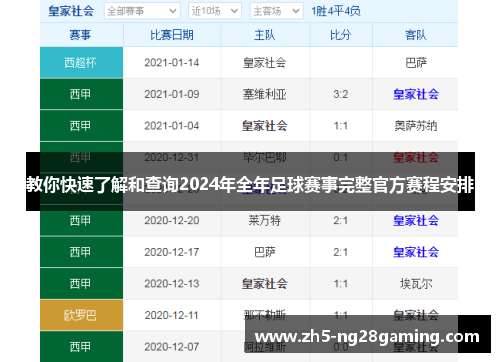Click date 2021-01-04
Screen dimensions: 500x362
[x=172, y=126]
